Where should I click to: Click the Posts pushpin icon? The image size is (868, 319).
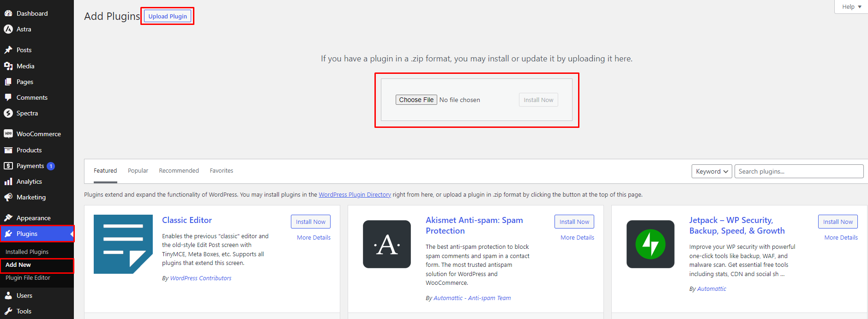8,50
